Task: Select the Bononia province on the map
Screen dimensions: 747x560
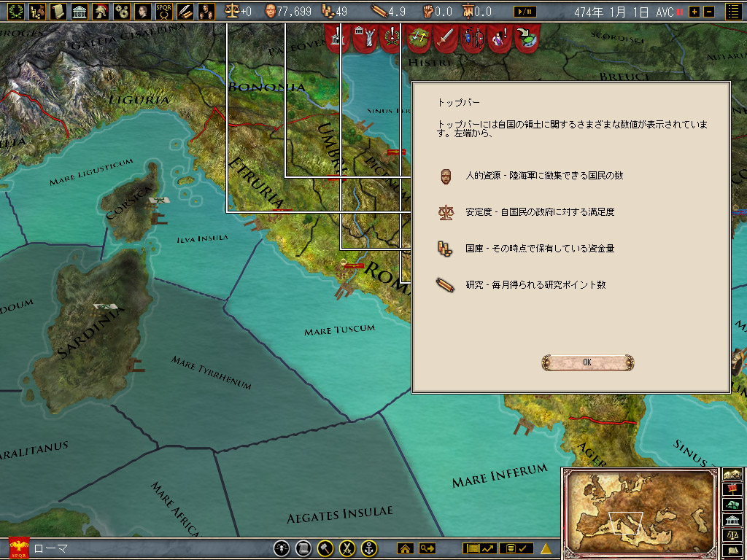Action: (267, 87)
